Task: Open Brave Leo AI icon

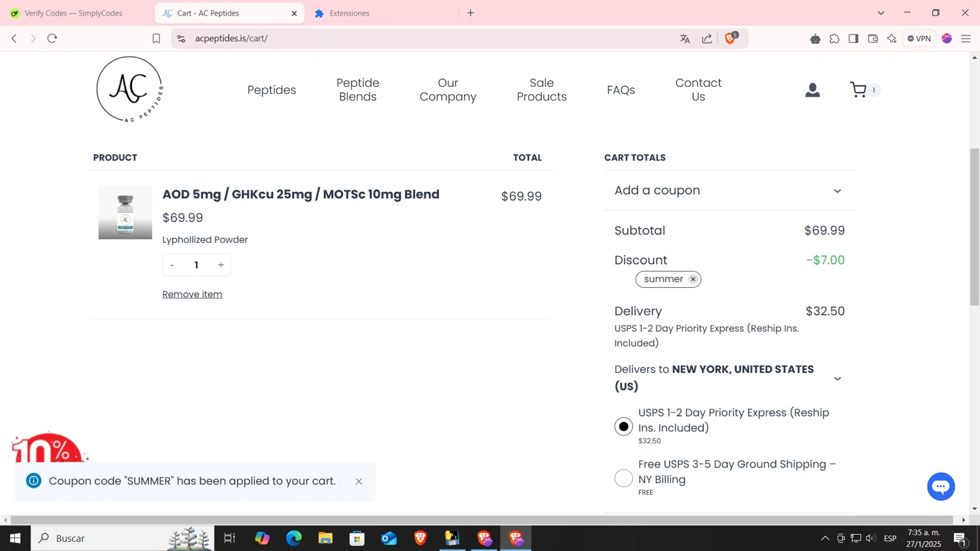Action: [892, 39]
